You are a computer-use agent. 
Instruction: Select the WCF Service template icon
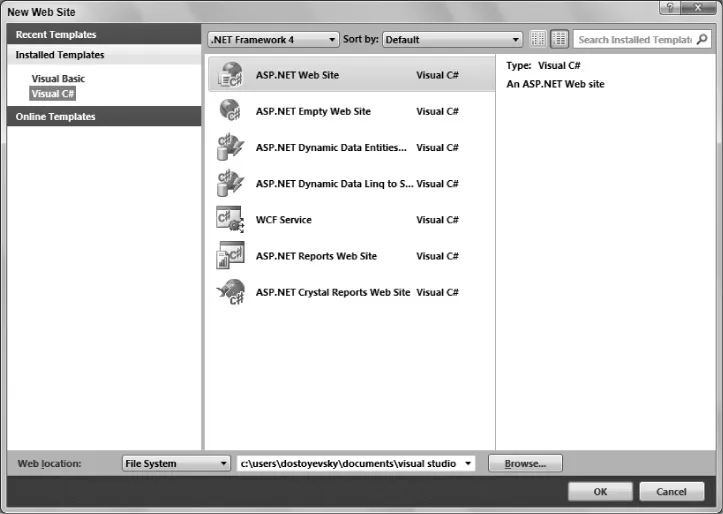click(231, 219)
